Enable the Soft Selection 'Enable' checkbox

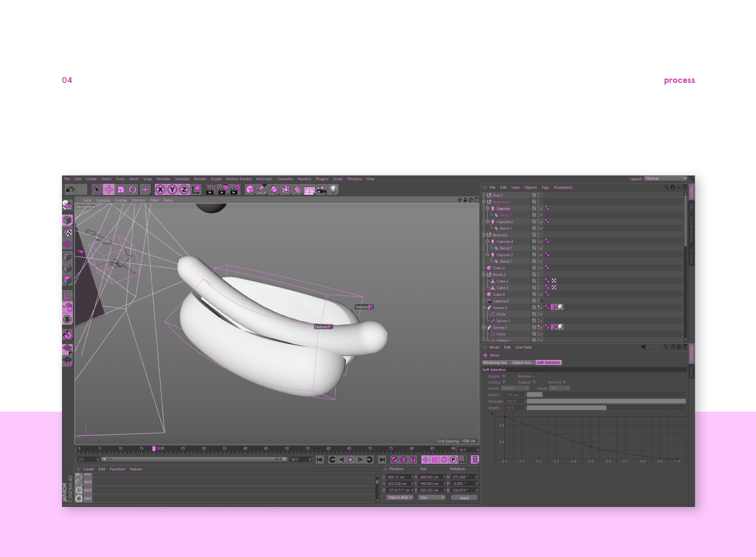pos(504,376)
